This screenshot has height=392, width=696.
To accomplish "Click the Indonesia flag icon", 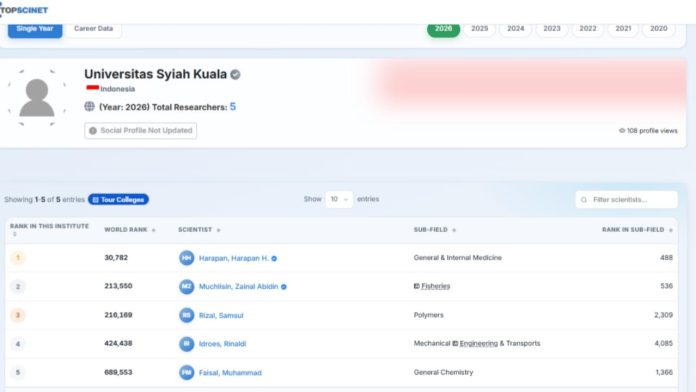I will coord(92,88).
